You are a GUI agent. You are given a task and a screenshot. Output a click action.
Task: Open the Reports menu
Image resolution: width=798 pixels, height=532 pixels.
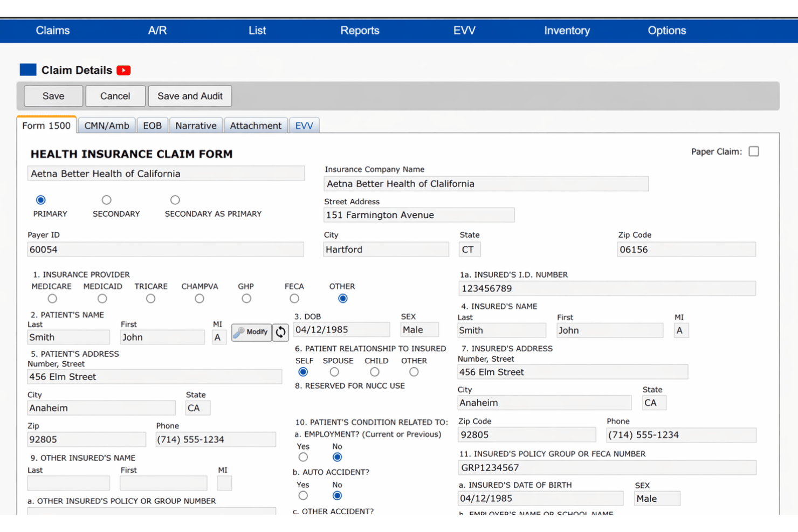pyautogui.click(x=360, y=31)
